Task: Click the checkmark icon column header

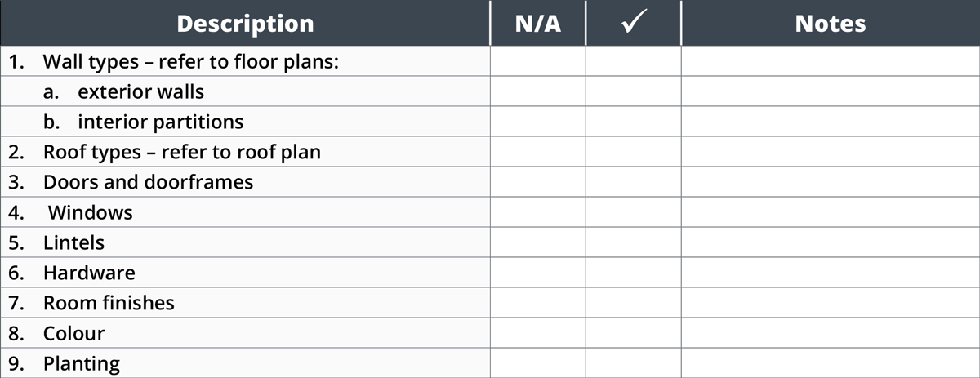Action: (x=633, y=23)
